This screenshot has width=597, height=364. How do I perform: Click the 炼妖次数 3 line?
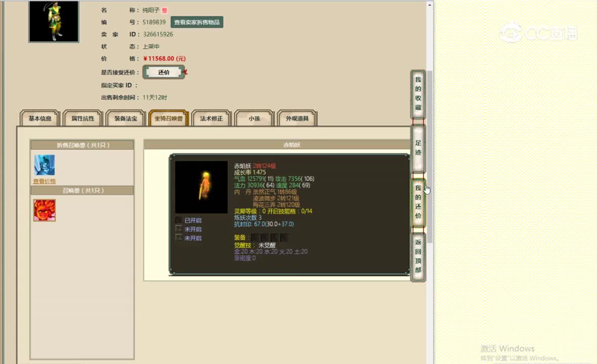[248, 218]
